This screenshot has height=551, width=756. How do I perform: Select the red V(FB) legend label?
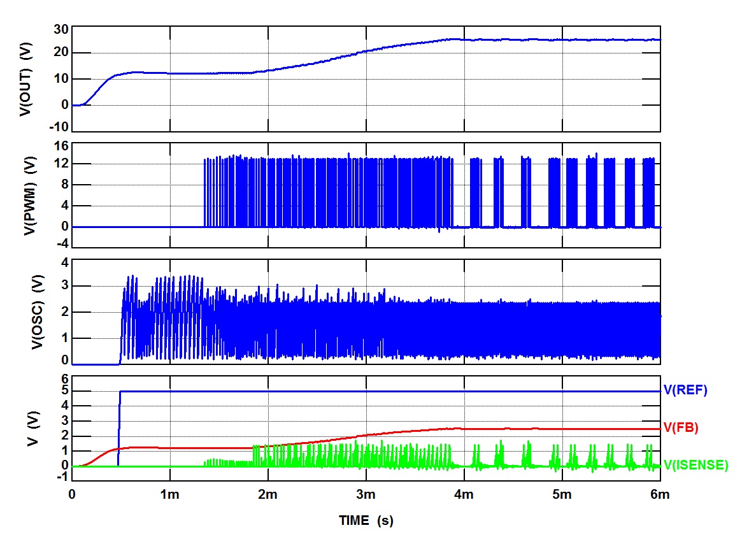pos(681,428)
